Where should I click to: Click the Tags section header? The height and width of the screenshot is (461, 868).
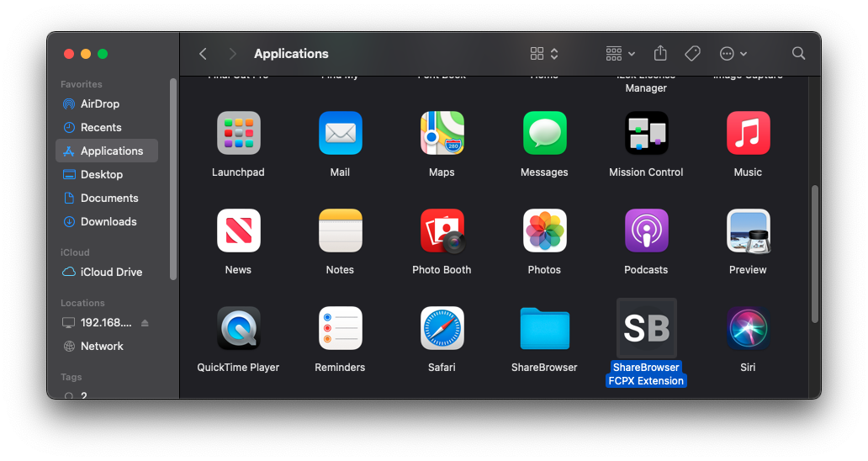tap(71, 377)
